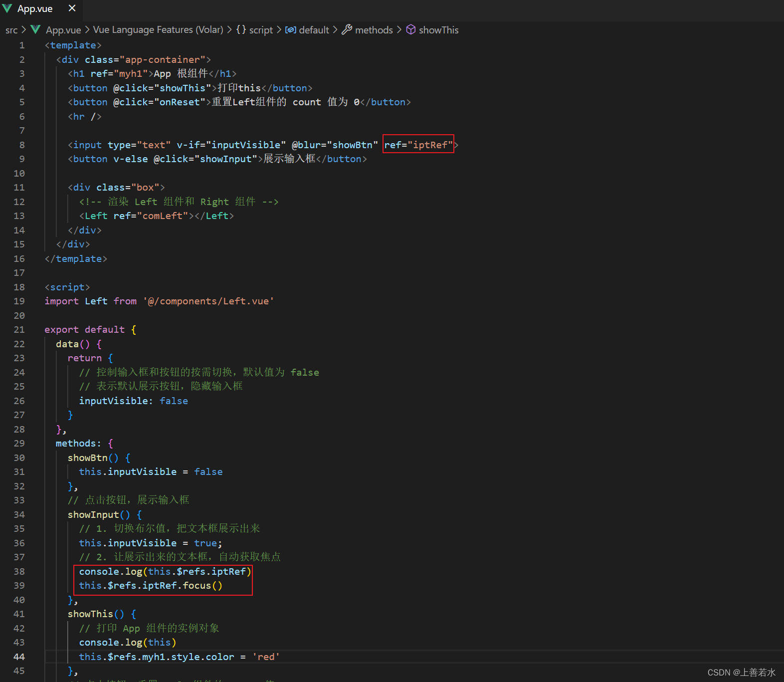Click line number 21 in gutter
This screenshot has height=682, width=784.
19,330
